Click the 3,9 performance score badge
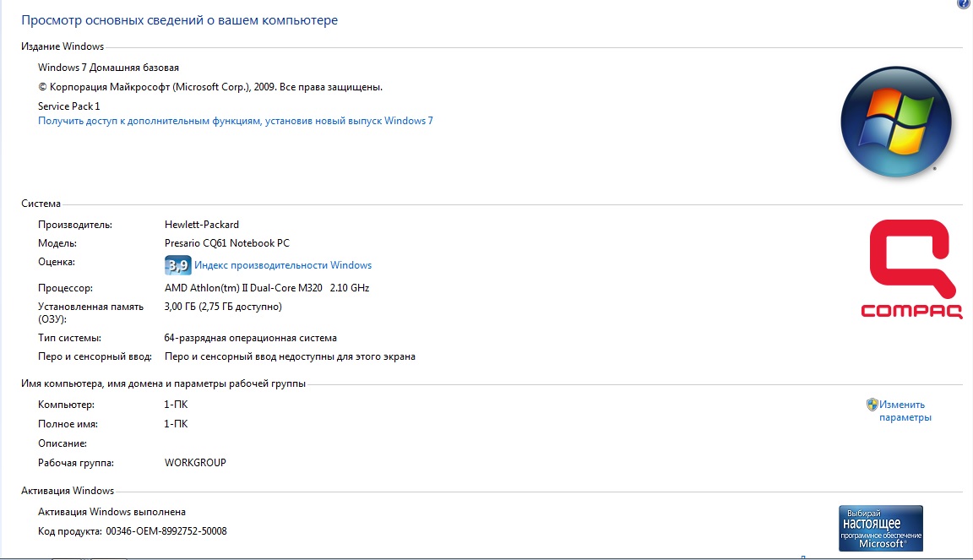 [177, 265]
